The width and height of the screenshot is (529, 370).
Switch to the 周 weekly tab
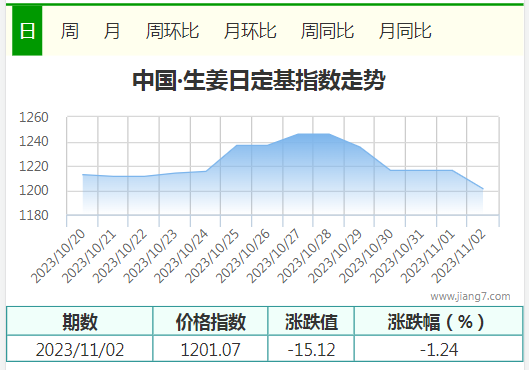tap(69, 31)
